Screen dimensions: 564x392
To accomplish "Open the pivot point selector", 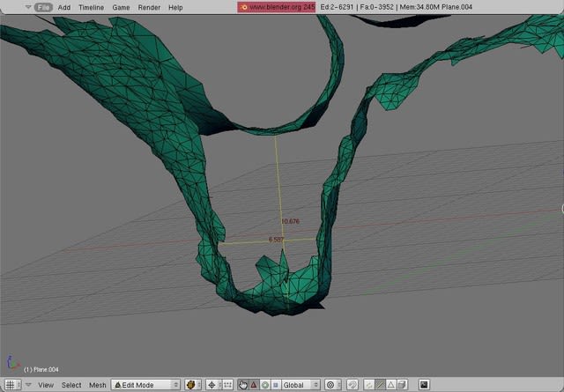I will point(214,385).
